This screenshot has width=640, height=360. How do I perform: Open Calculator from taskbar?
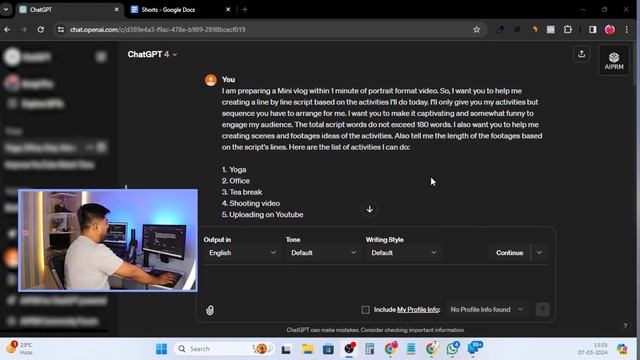point(370,349)
